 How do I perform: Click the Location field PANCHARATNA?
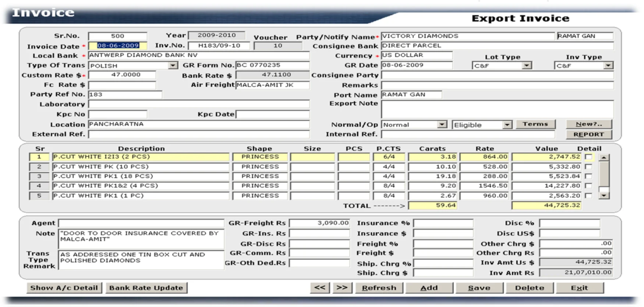click(199, 124)
